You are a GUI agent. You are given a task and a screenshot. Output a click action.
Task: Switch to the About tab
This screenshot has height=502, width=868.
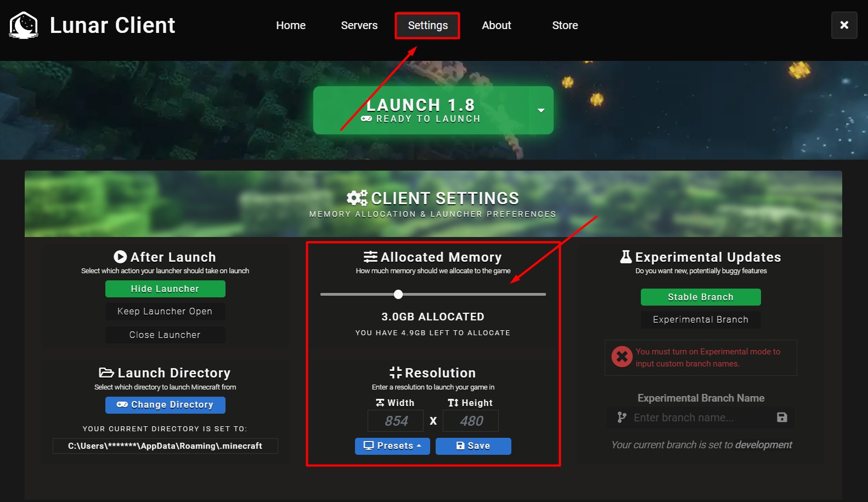pos(497,25)
